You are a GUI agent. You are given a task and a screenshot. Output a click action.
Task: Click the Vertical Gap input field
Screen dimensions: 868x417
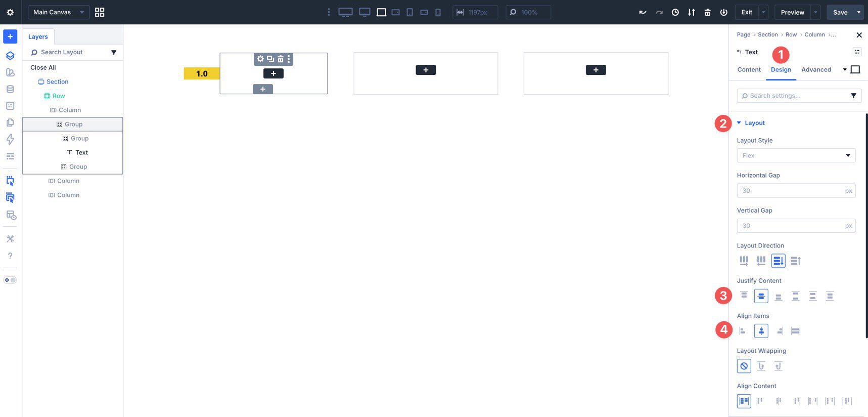click(x=796, y=226)
